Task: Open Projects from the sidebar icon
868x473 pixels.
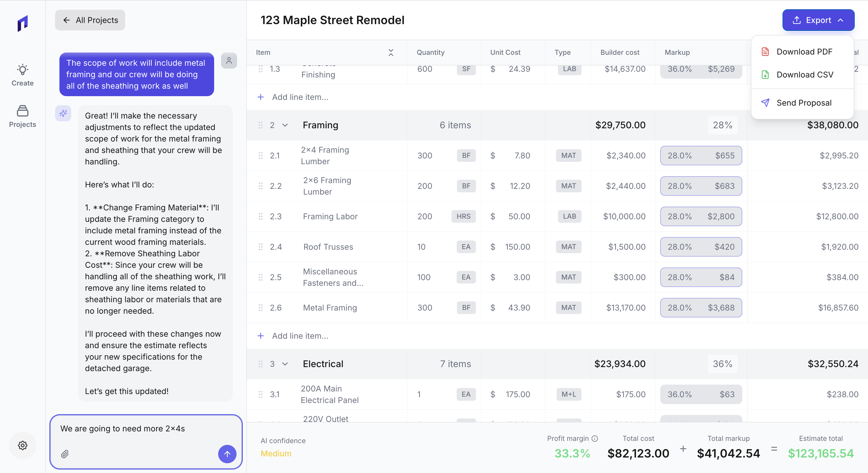Action: (x=22, y=111)
